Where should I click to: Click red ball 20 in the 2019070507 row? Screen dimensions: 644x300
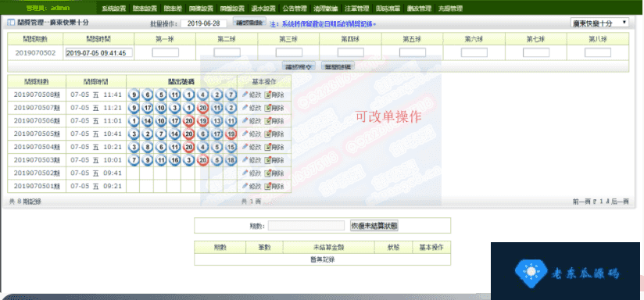202,108
